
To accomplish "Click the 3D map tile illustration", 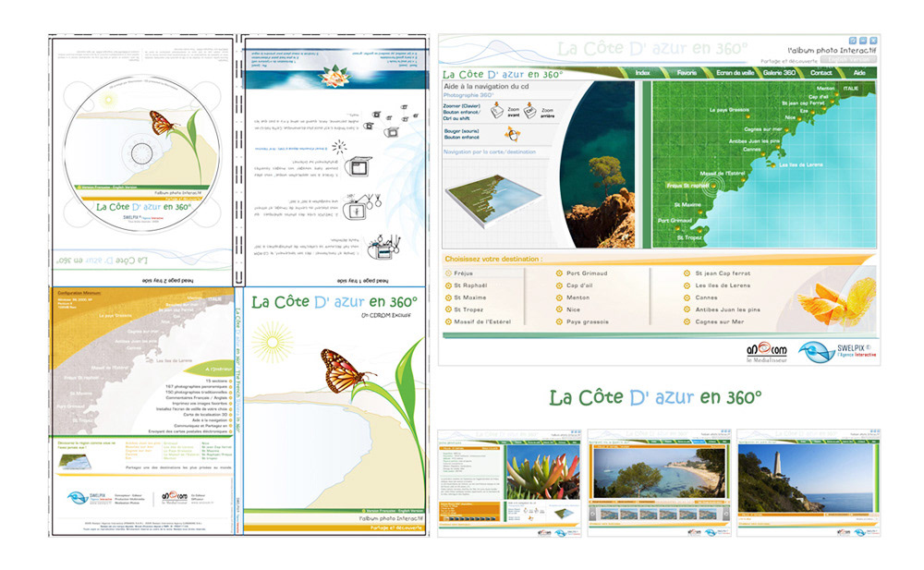I will (494, 201).
